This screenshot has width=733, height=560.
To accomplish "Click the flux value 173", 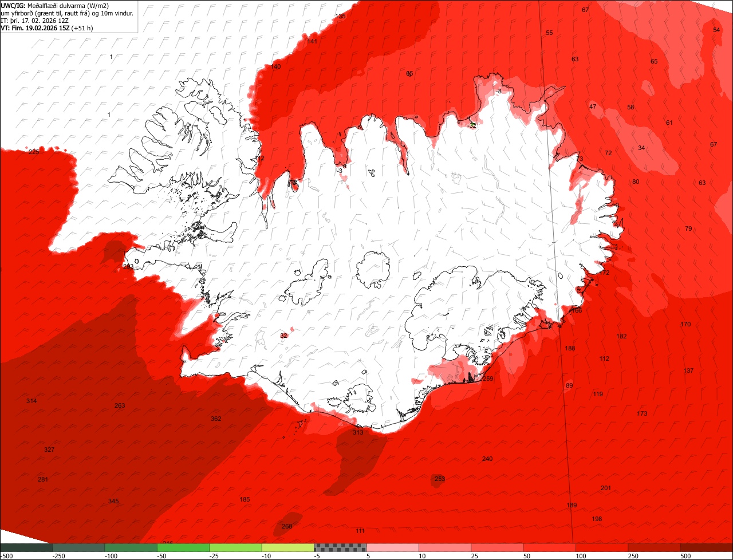I will tap(642, 413).
